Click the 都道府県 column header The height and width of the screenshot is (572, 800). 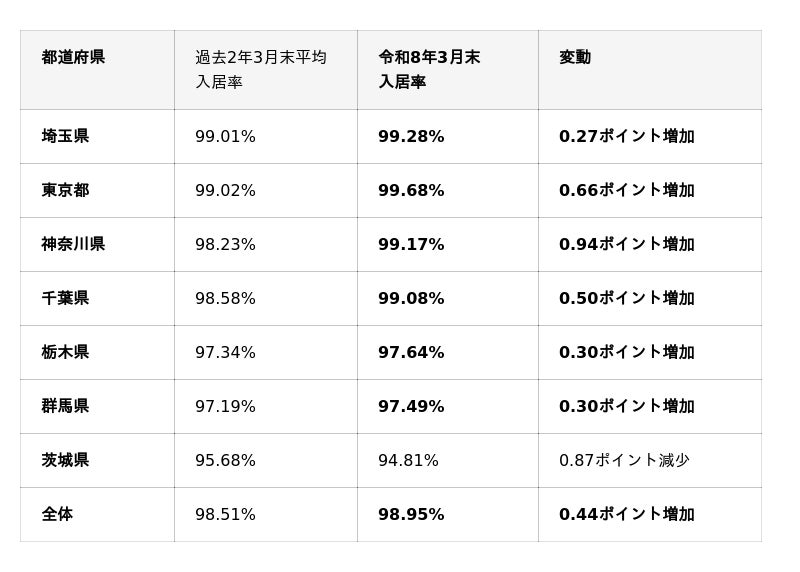(x=73, y=58)
